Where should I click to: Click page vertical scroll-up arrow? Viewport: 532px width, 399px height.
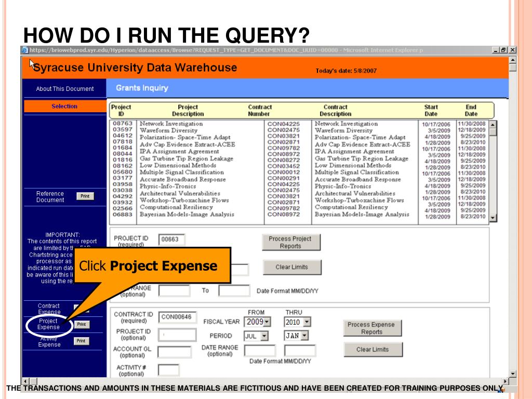click(513, 60)
